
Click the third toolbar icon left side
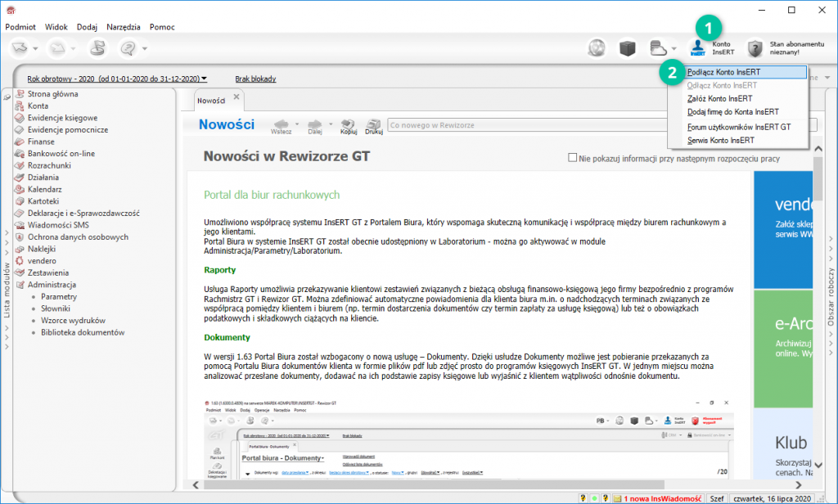point(97,48)
